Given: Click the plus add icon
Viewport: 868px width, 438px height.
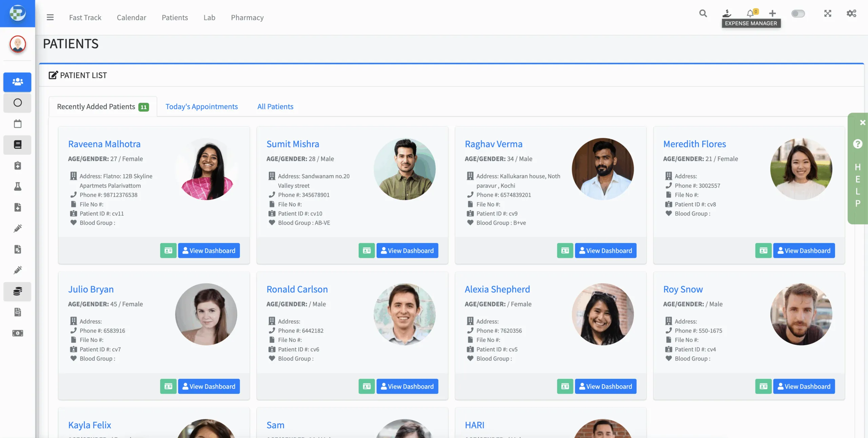Looking at the screenshot, I should (x=772, y=13).
